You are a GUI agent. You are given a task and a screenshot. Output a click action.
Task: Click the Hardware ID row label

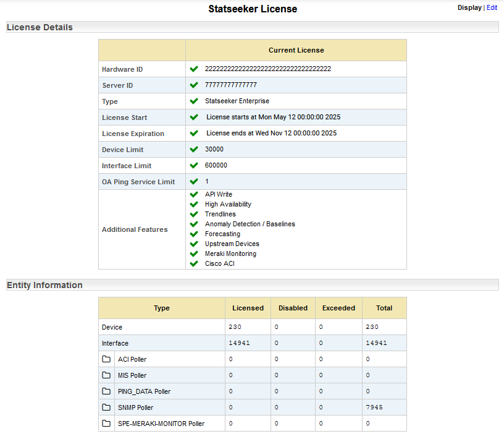[x=122, y=69]
